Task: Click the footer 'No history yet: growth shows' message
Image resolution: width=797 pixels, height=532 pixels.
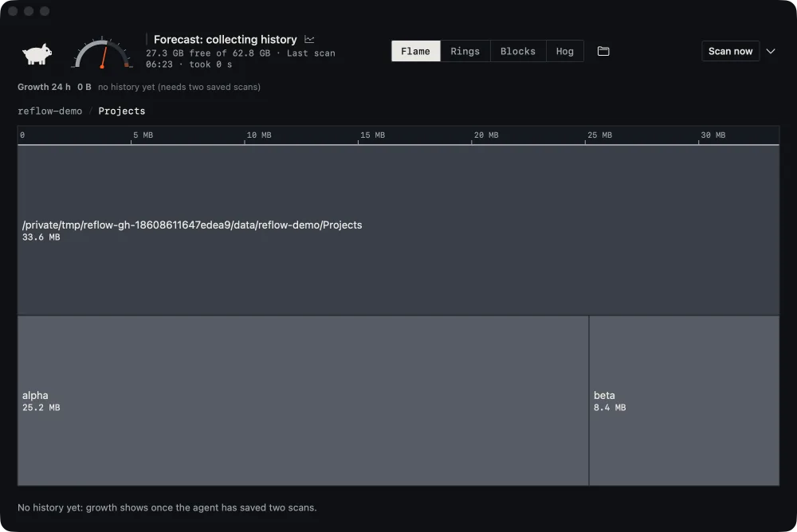Action: click(167, 507)
